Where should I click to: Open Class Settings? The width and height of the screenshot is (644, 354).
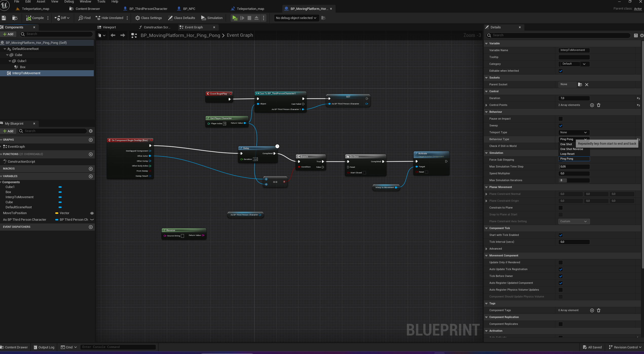[149, 18]
